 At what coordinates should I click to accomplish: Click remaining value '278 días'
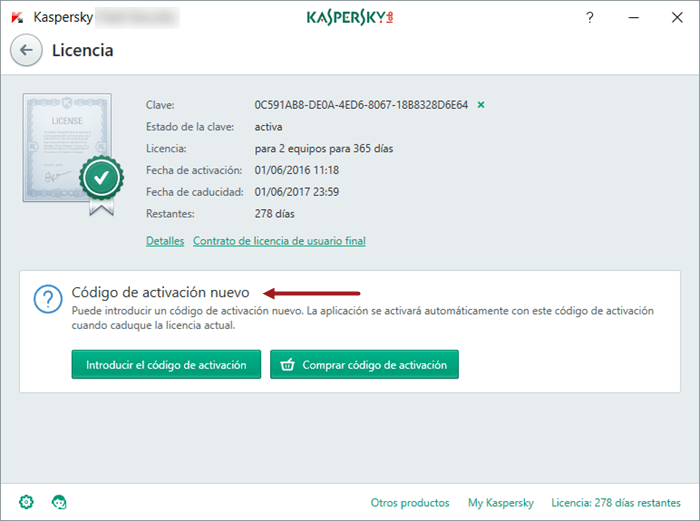(x=275, y=214)
